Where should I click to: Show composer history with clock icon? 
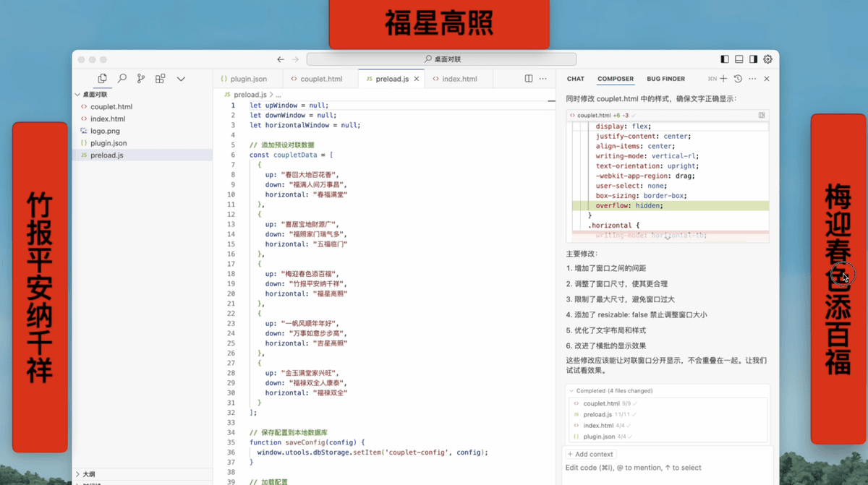738,79
